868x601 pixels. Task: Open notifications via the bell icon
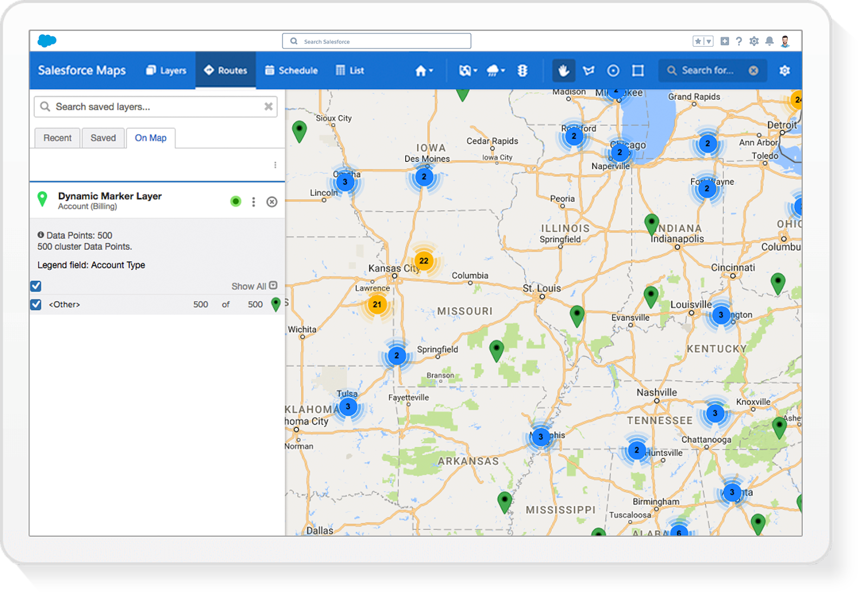coord(770,40)
